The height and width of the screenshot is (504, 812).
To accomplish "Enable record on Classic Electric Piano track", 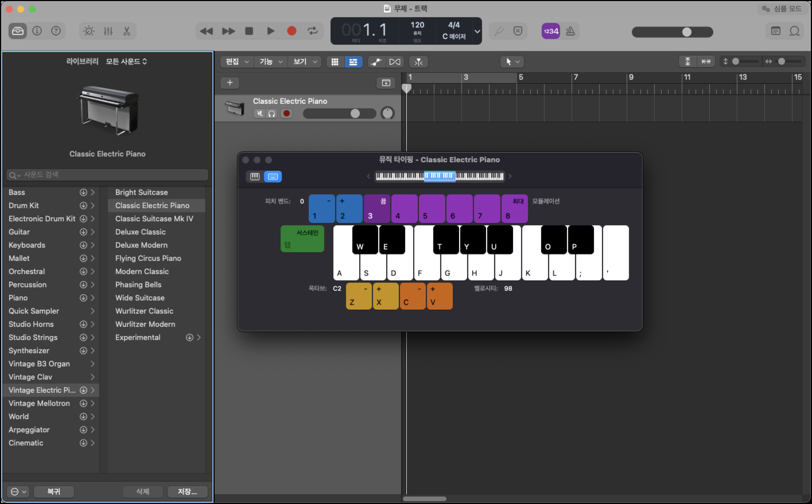I will (x=286, y=113).
